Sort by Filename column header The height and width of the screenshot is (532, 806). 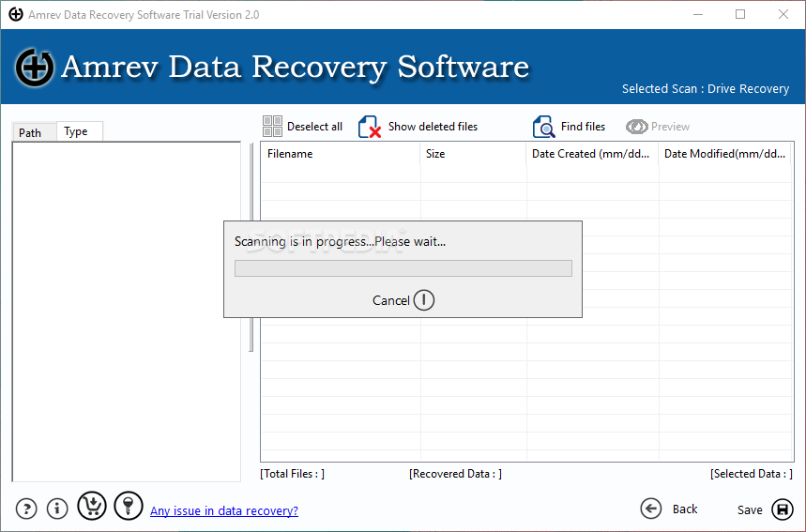point(341,154)
